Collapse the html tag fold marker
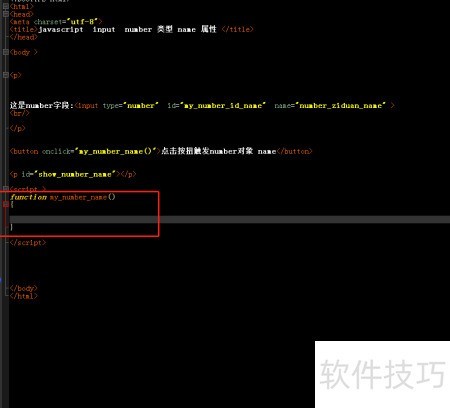Image resolution: width=450 pixels, height=408 pixels. click(x=6, y=6)
